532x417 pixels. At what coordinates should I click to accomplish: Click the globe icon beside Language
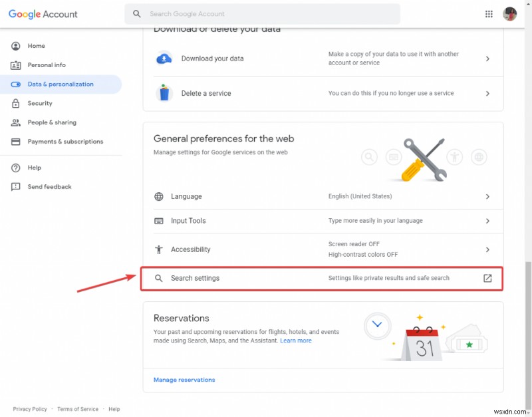(x=159, y=196)
